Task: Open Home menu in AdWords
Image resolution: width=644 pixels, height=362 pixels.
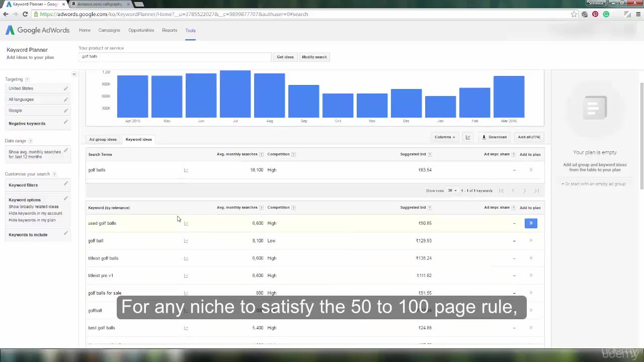Action: click(x=85, y=30)
